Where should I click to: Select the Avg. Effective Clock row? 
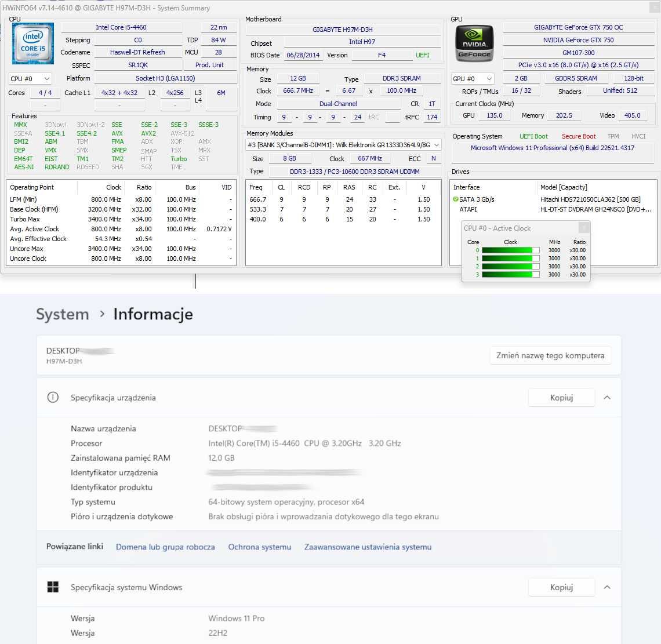(x=121, y=239)
